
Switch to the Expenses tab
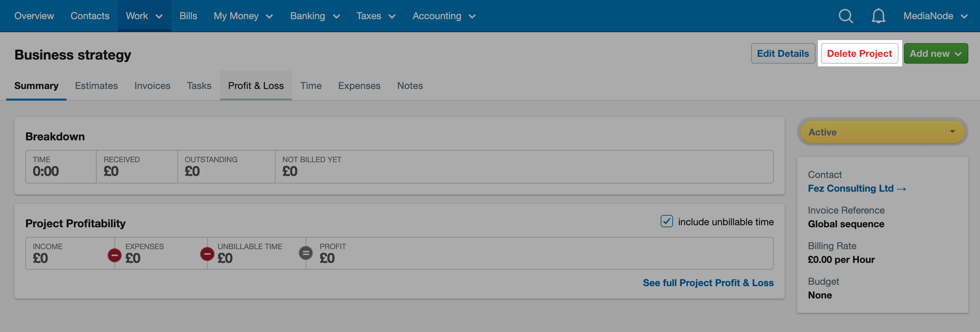(x=359, y=86)
